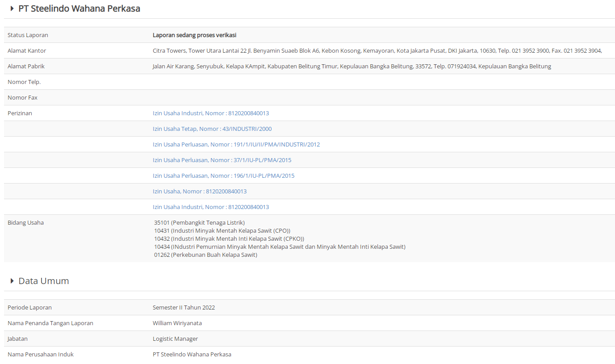Click PT Steelindo Wahana Perkasa parent company value
The image size is (615, 364).
(x=192, y=354)
